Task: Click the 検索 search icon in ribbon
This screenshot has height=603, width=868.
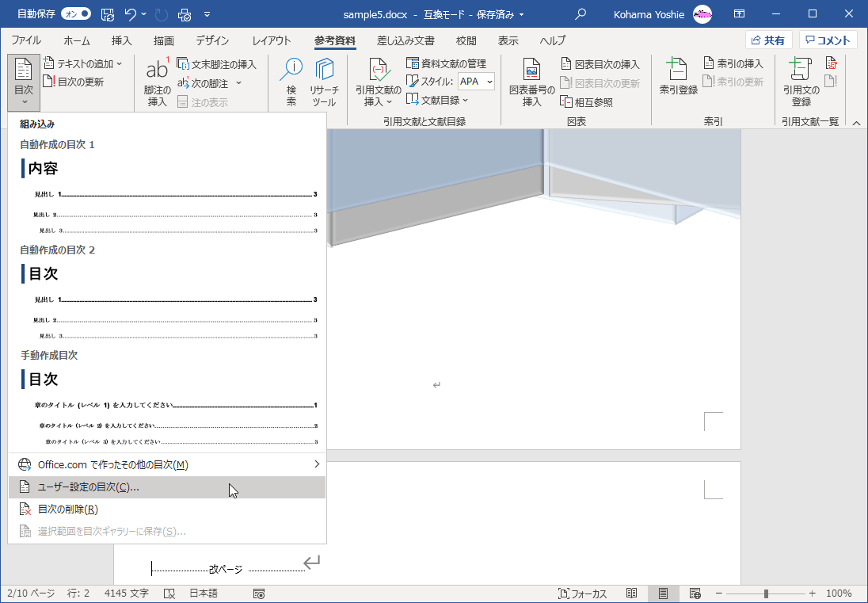Action: point(291,82)
